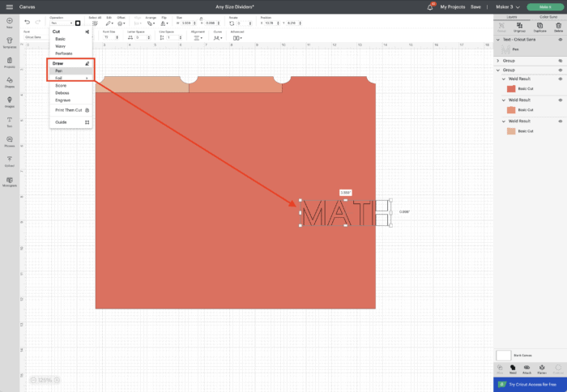Open the notifications bell
Image resolution: width=567 pixels, height=392 pixels.
click(432, 6)
